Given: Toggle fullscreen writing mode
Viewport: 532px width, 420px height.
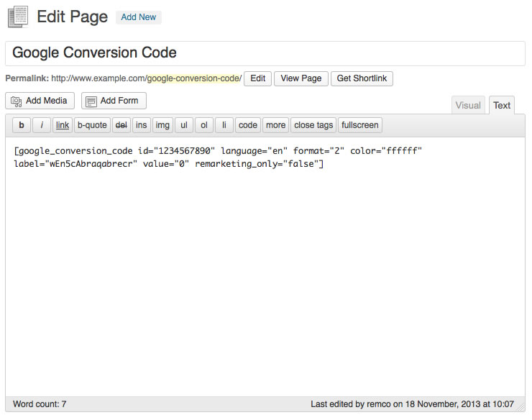Looking at the screenshot, I should pos(360,125).
